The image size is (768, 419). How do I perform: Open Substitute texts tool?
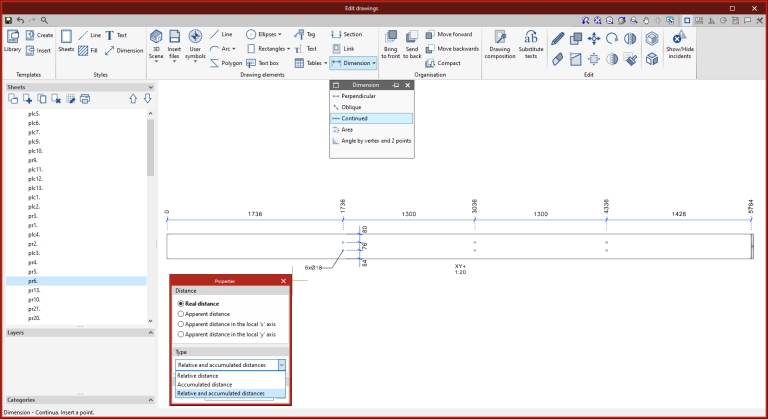point(531,44)
